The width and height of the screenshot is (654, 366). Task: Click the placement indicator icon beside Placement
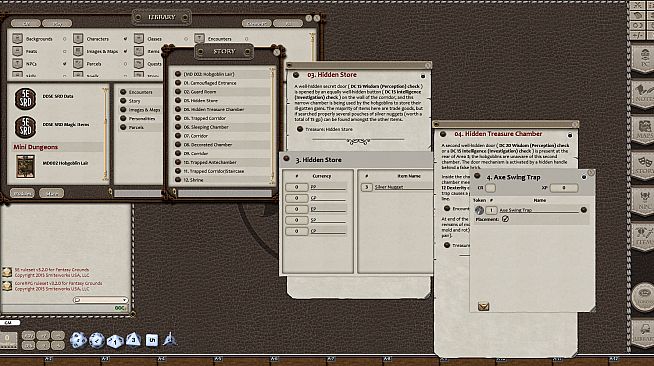pyautogui.click(x=505, y=219)
